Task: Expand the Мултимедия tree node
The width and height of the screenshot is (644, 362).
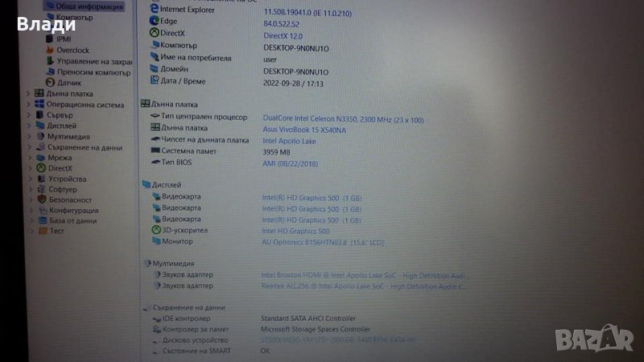Action: point(29,137)
